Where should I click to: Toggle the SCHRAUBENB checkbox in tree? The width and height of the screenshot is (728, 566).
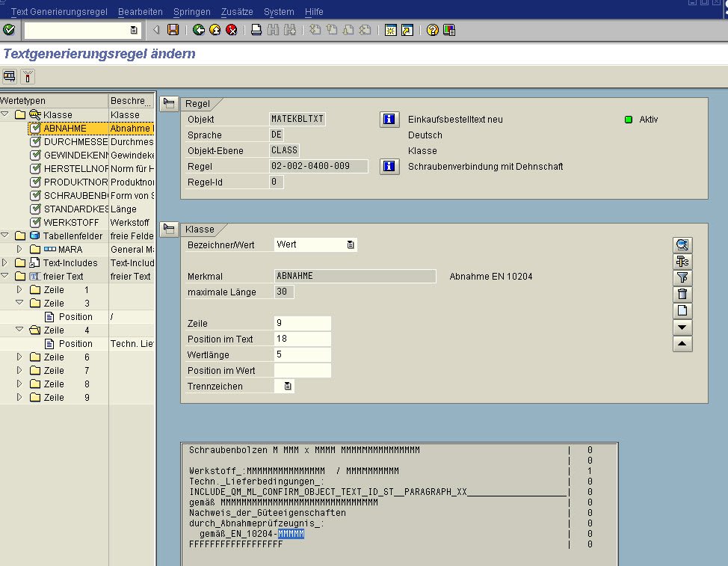(35, 195)
